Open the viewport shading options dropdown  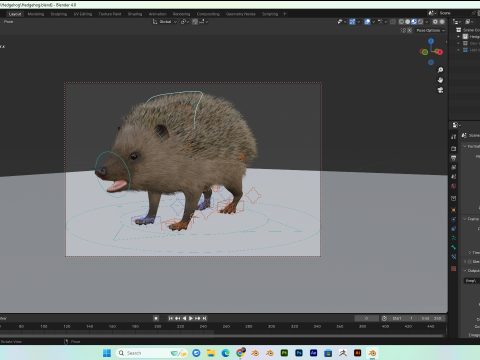coord(427,22)
